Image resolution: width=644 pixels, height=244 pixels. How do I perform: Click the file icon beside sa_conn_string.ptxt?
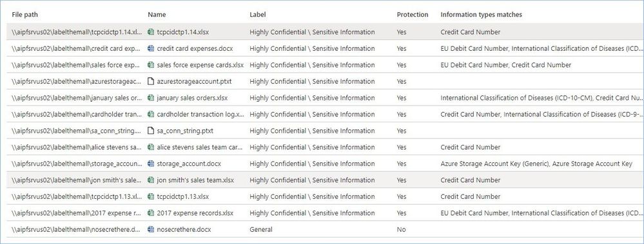click(x=151, y=131)
